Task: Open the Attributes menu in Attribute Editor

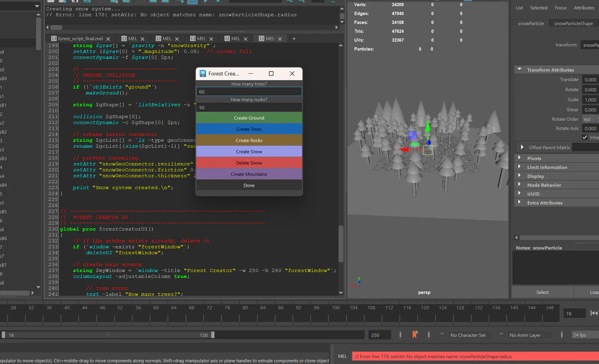Action: point(584,8)
